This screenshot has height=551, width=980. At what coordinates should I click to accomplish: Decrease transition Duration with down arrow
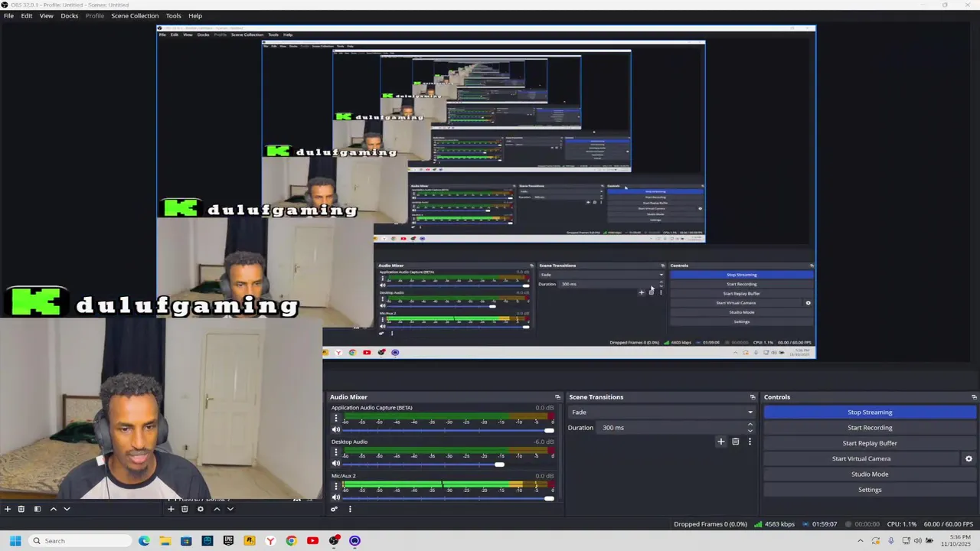(750, 431)
